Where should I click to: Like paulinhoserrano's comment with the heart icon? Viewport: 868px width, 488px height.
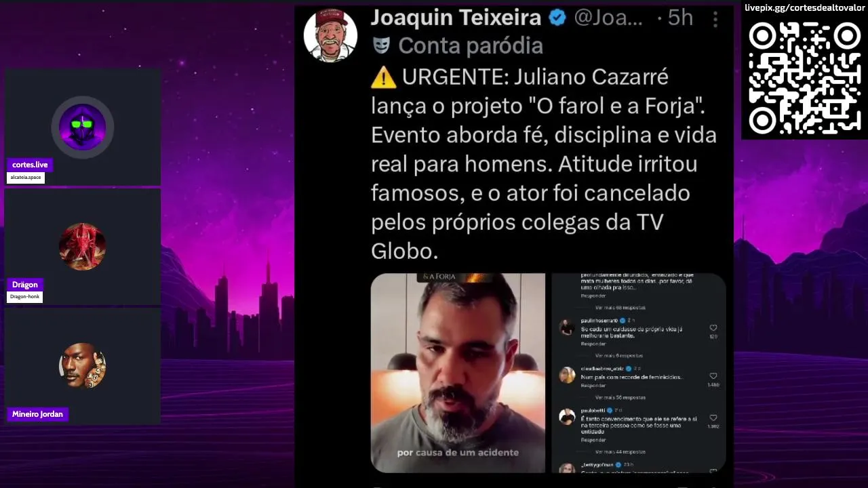(x=713, y=328)
